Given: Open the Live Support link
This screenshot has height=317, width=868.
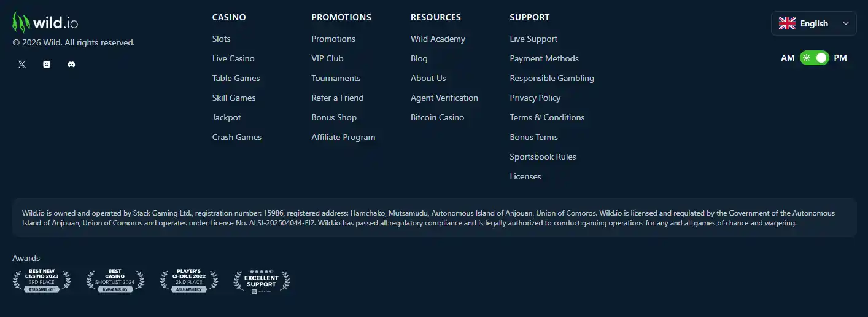Looking at the screenshot, I should [533, 39].
